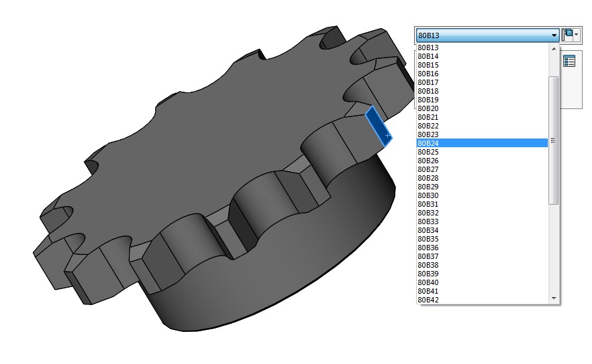Pick the 80B26 entry
The image size is (592, 364).
[482, 161]
